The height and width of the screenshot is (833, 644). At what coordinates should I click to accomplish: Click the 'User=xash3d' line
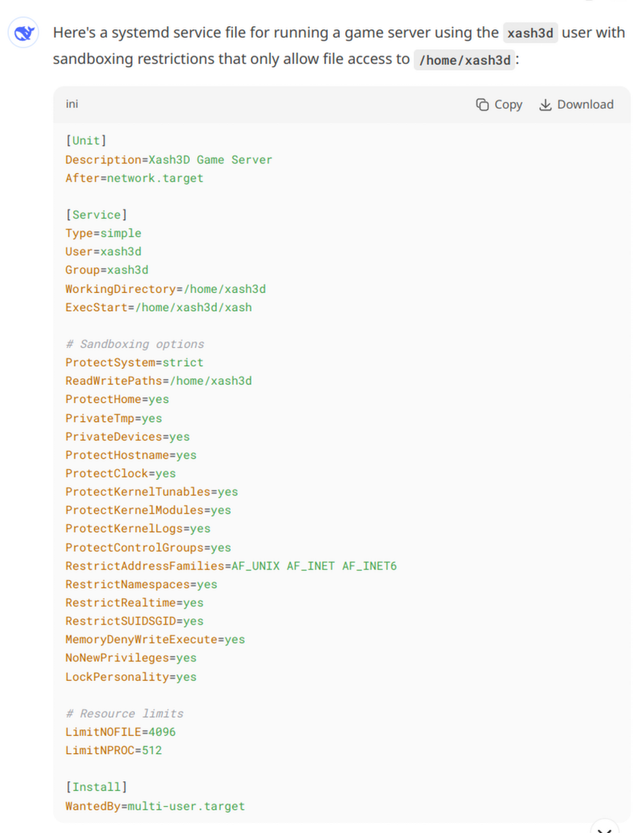[x=104, y=252]
